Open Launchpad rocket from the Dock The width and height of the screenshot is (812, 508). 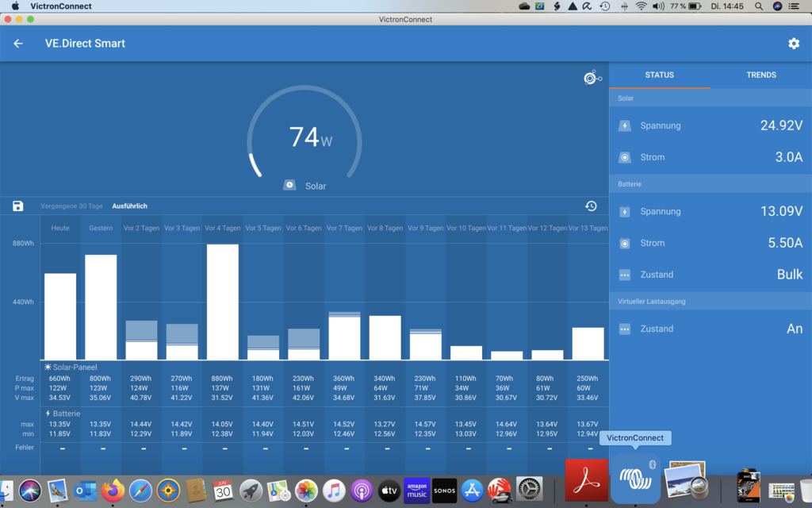pos(251,491)
